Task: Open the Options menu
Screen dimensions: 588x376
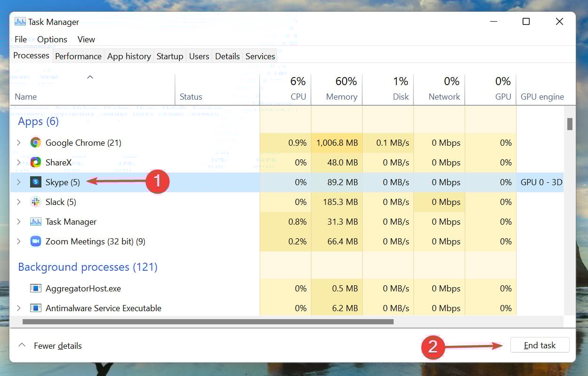Action: (x=52, y=39)
